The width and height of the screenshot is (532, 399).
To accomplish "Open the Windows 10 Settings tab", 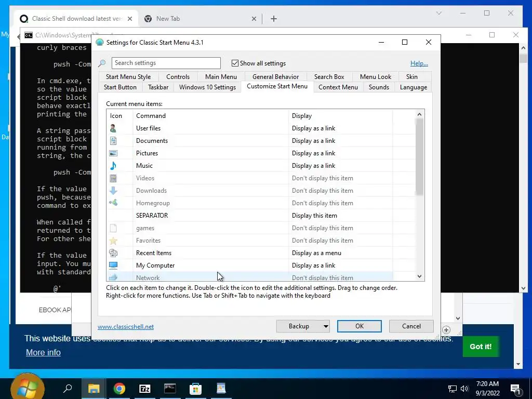I will tap(207, 87).
